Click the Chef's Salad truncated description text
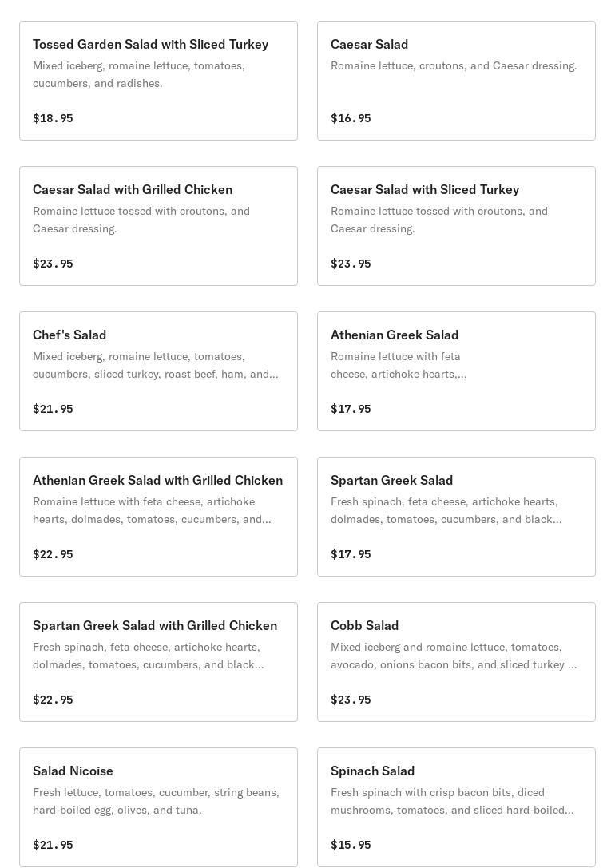The height and width of the screenshot is (868, 615). (x=155, y=365)
